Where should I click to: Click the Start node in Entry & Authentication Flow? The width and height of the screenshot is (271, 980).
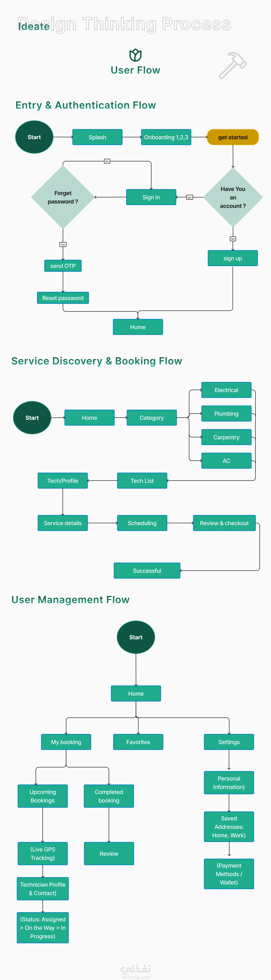34,137
